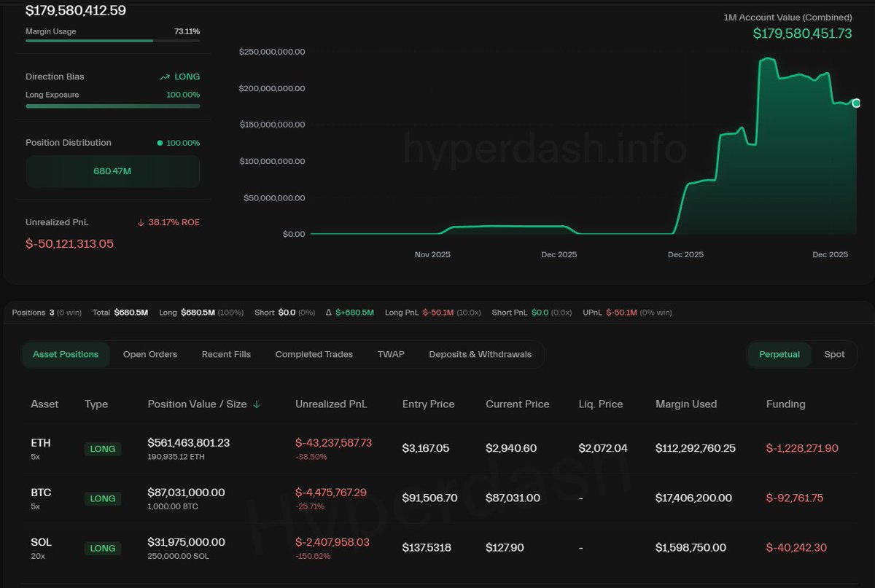Click BTC funding value $-92,761.75
The height and width of the screenshot is (588, 875).
click(x=795, y=498)
